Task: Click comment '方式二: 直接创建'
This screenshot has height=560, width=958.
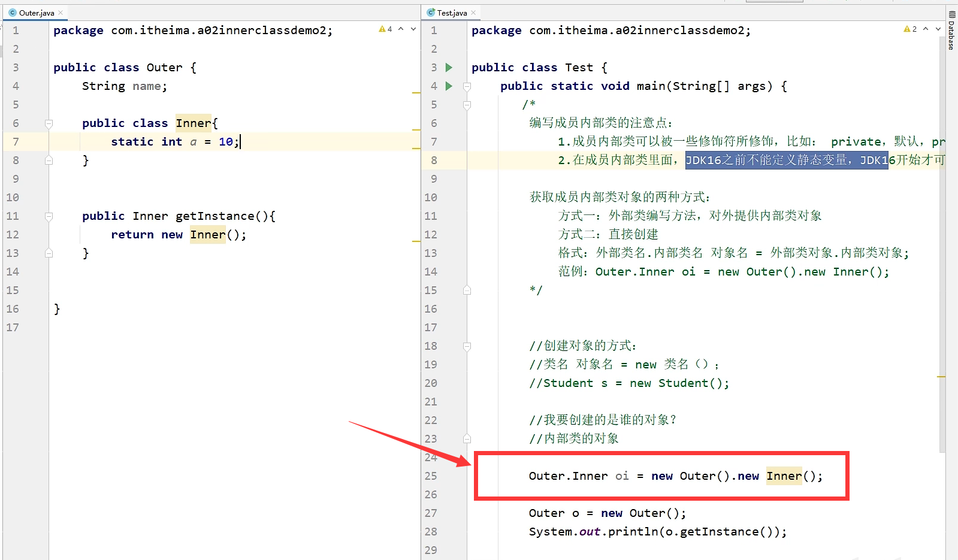Action: [608, 235]
